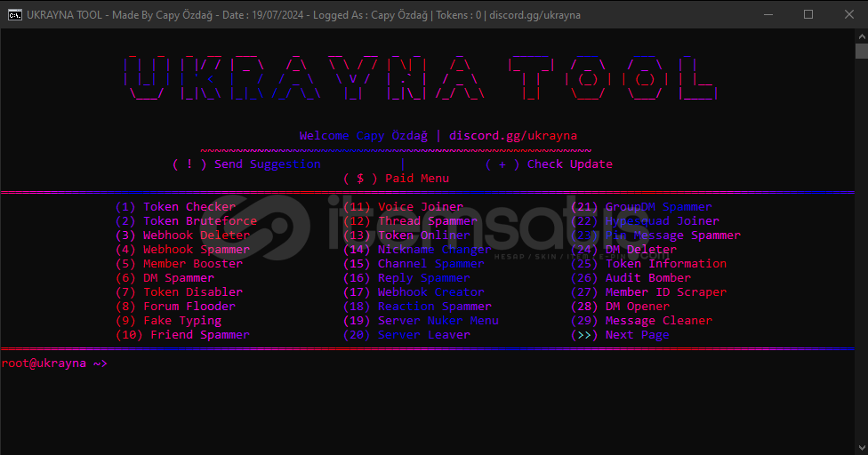Image resolution: width=868 pixels, height=455 pixels.
Task: Select the Message Cleaner entry
Action: [x=641, y=321]
